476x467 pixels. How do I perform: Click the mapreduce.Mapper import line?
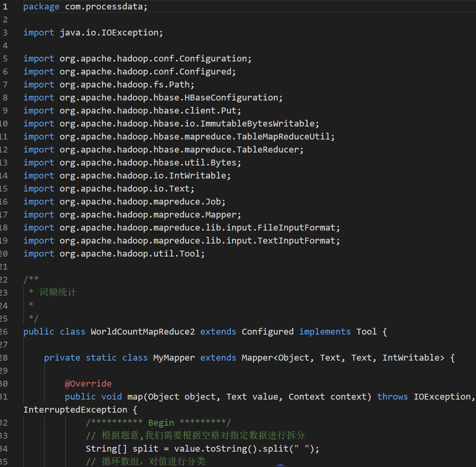[x=132, y=215]
